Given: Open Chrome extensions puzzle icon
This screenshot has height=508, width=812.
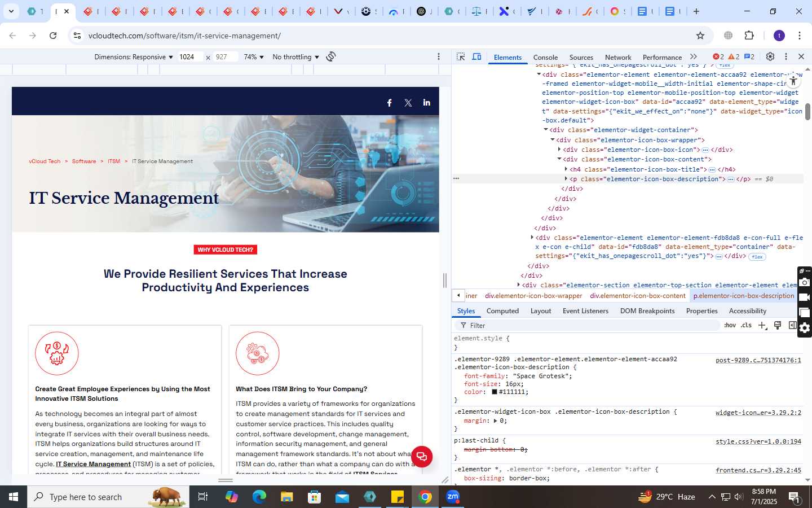Looking at the screenshot, I should point(749,36).
